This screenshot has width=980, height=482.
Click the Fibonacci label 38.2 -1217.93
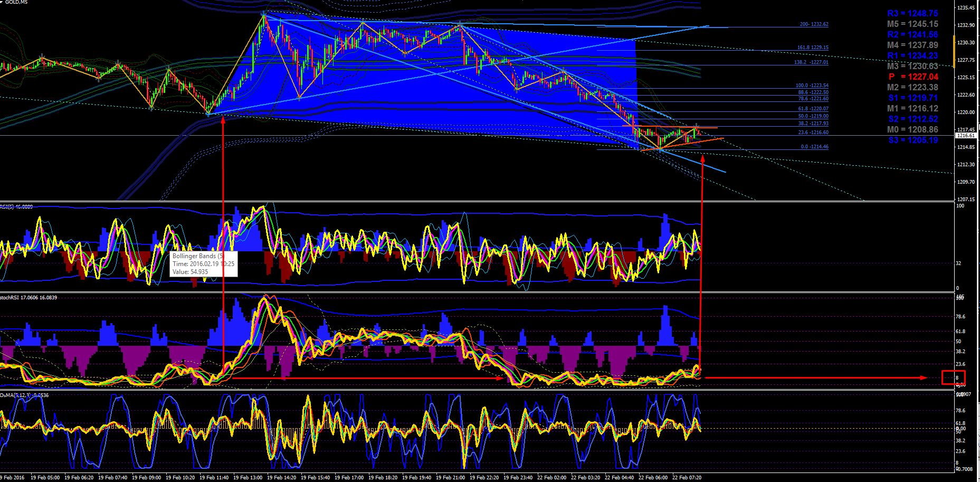(x=813, y=124)
